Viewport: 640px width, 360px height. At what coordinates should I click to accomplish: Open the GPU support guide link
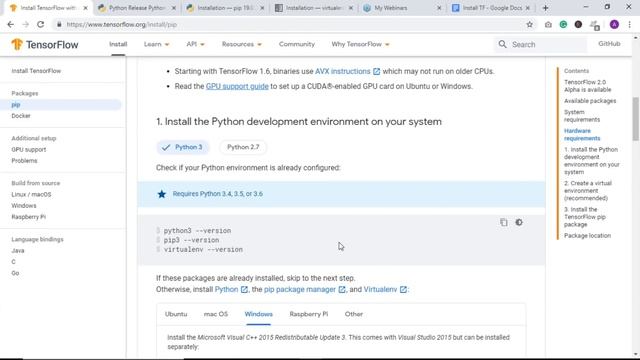(237, 87)
